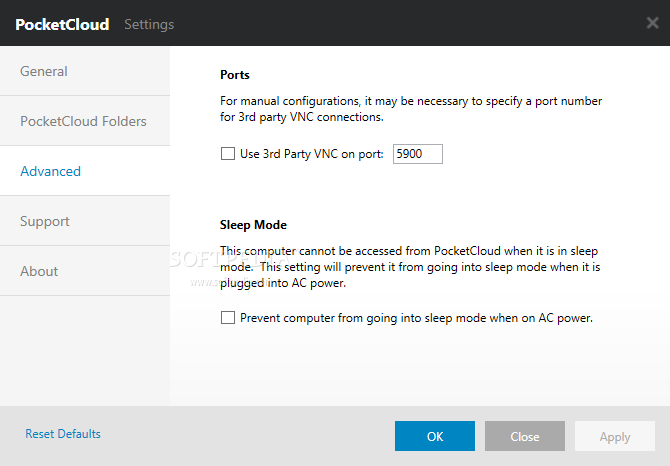The height and width of the screenshot is (466, 670).
Task: Go to the About tab
Action: coord(85,271)
